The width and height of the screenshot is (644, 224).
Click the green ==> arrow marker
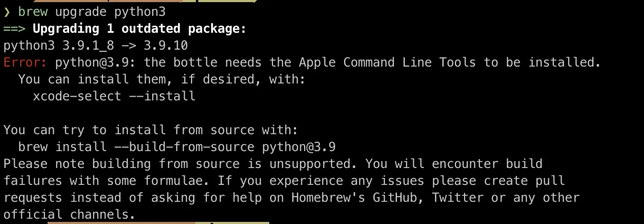point(14,29)
